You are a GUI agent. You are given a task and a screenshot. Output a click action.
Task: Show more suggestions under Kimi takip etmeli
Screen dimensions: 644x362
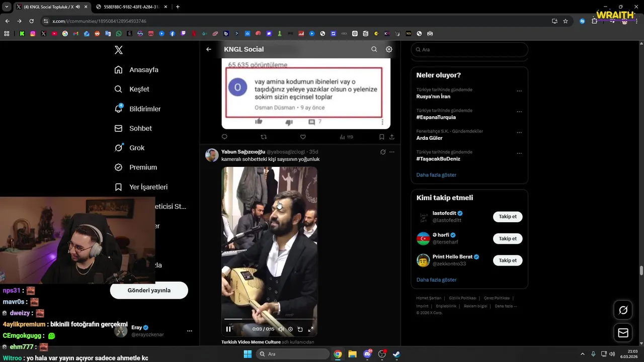pyautogui.click(x=436, y=280)
